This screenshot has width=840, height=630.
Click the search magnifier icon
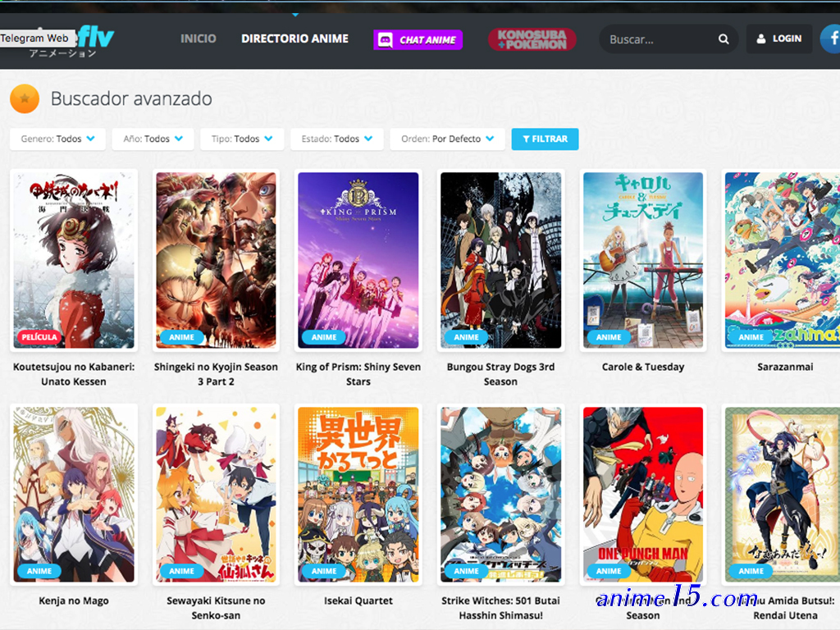(724, 39)
